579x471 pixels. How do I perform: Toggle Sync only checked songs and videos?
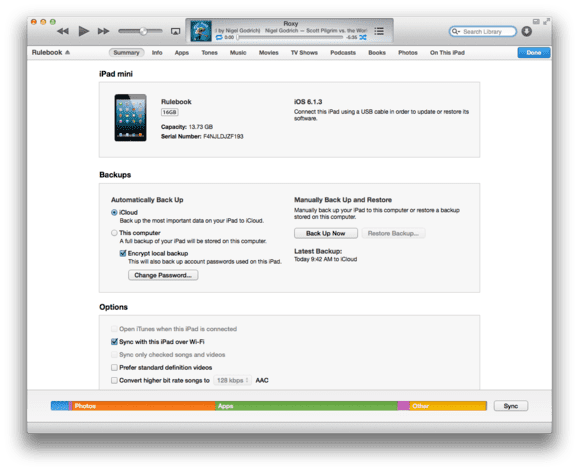point(114,355)
